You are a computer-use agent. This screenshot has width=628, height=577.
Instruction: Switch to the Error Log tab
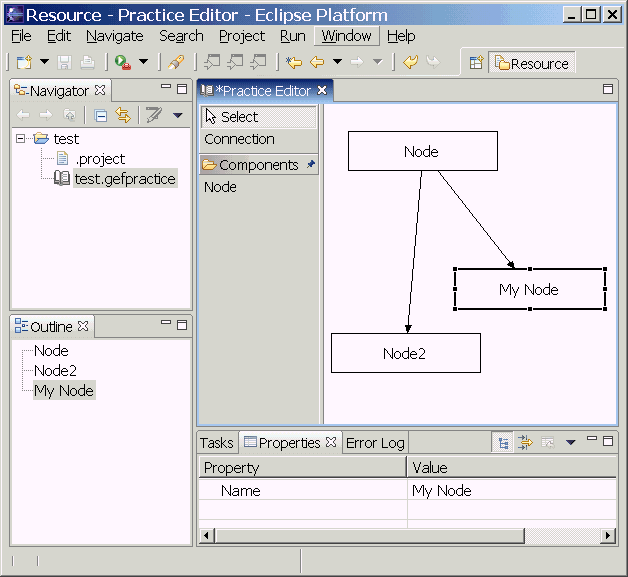coord(375,443)
